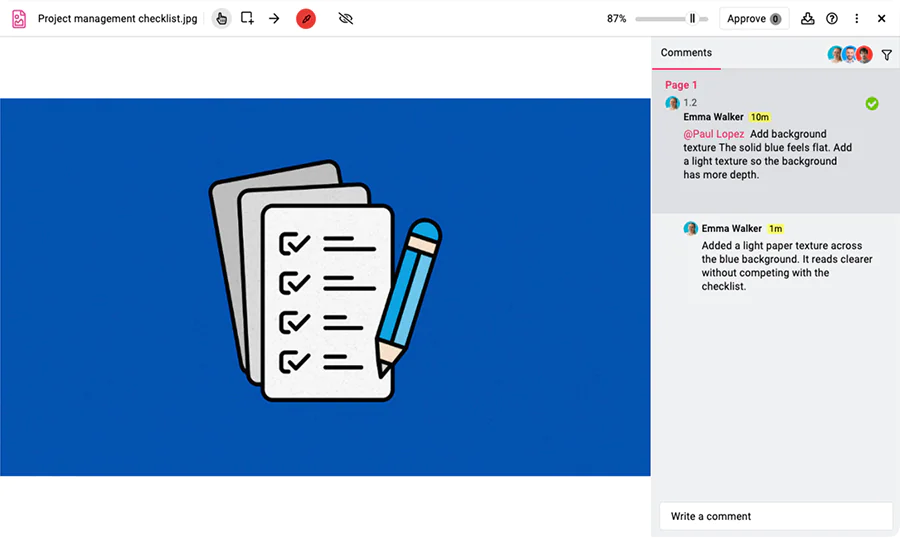This screenshot has height=538, width=900.
Task: Click the 1m timestamp on the reply
Action: [775, 229]
